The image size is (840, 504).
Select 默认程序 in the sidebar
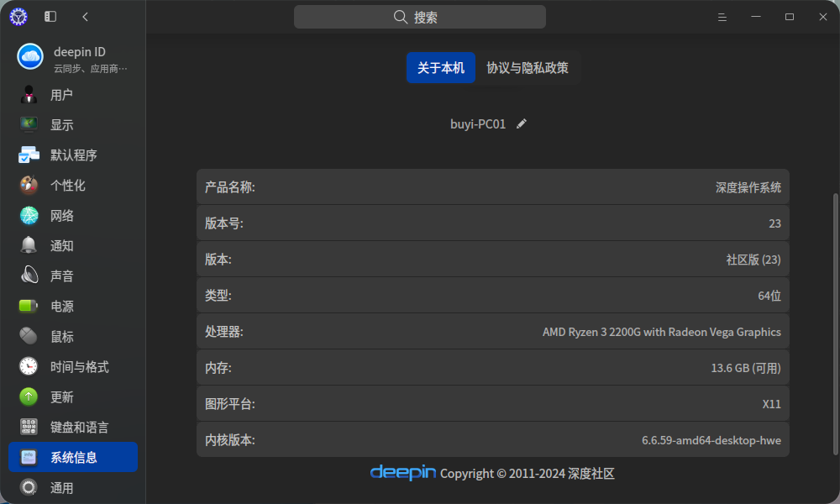[x=73, y=155]
